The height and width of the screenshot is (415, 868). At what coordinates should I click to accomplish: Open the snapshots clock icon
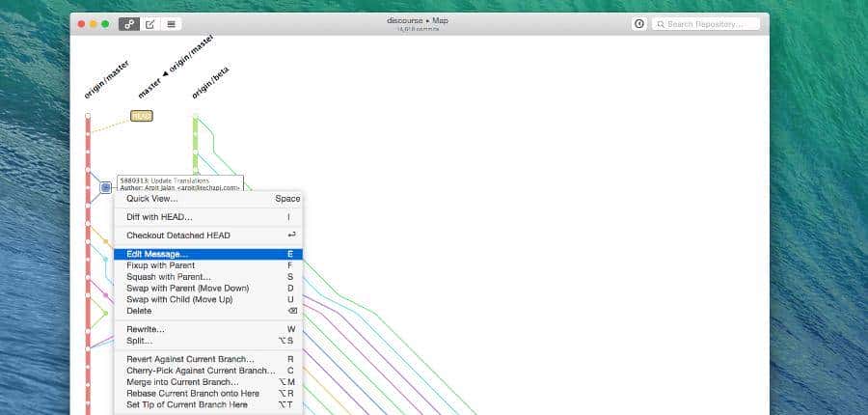click(x=639, y=24)
